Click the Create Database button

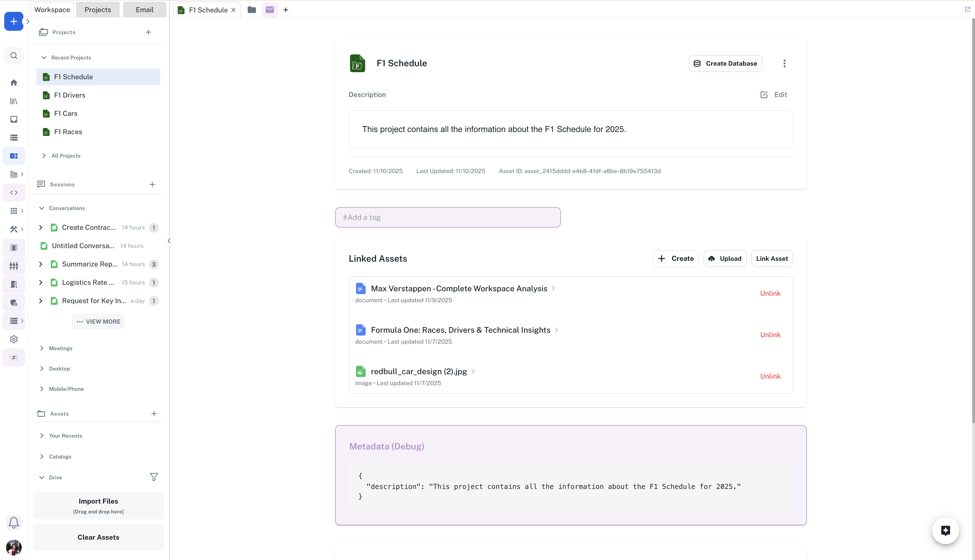click(725, 63)
